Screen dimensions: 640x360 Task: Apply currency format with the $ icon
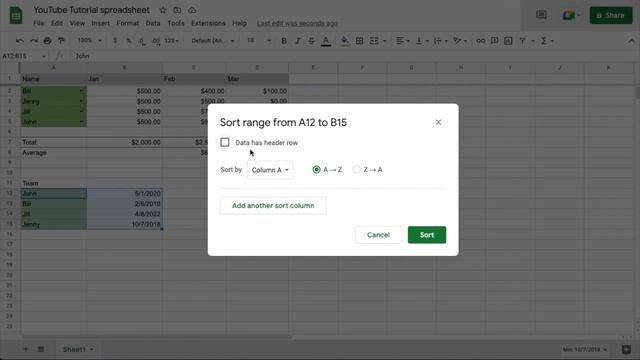(x=115, y=41)
